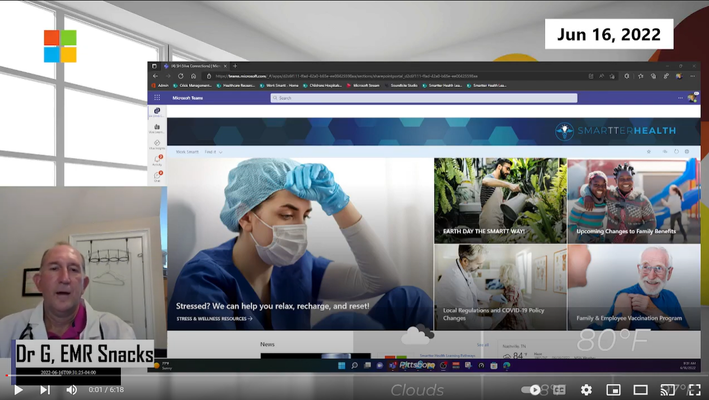Turn on closed captions
The width and height of the screenshot is (709, 400).
pyautogui.click(x=559, y=390)
